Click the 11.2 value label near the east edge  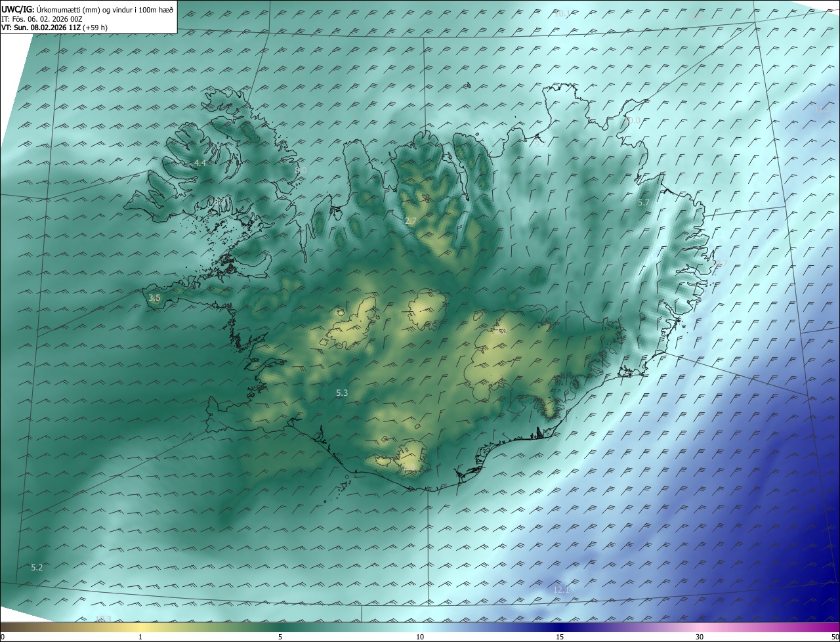[x=822, y=110]
